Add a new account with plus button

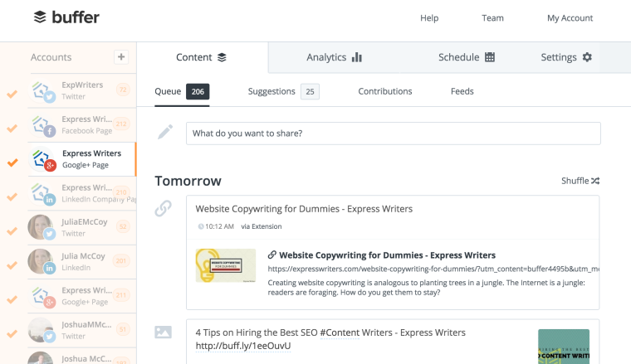121,57
